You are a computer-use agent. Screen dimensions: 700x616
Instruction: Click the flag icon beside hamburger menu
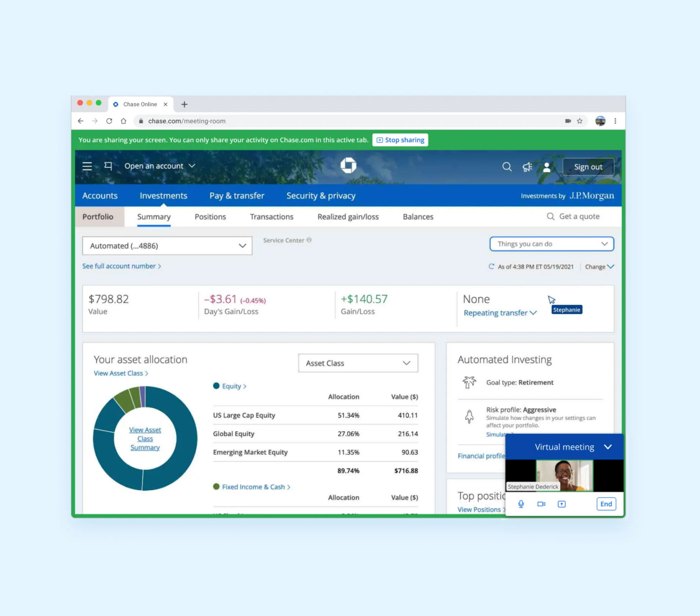click(x=108, y=166)
